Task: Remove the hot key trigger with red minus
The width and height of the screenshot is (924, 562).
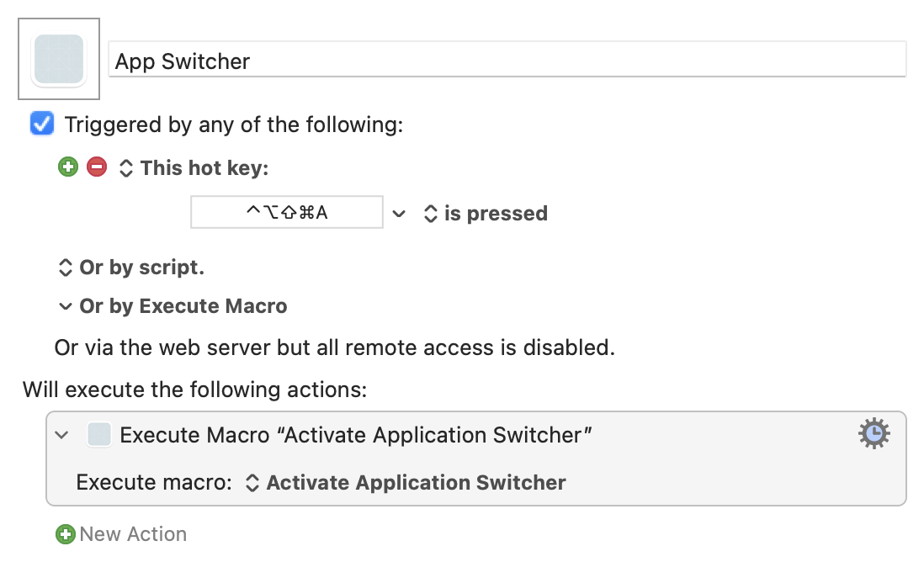Action: 97,167
